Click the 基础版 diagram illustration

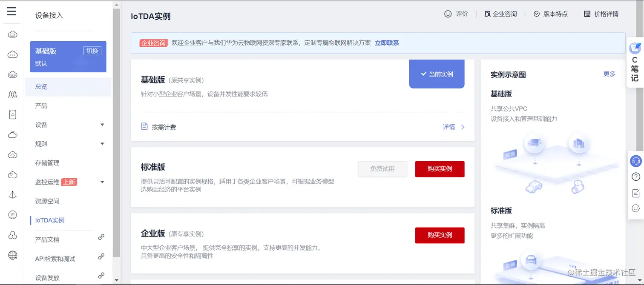coord(557,164)
